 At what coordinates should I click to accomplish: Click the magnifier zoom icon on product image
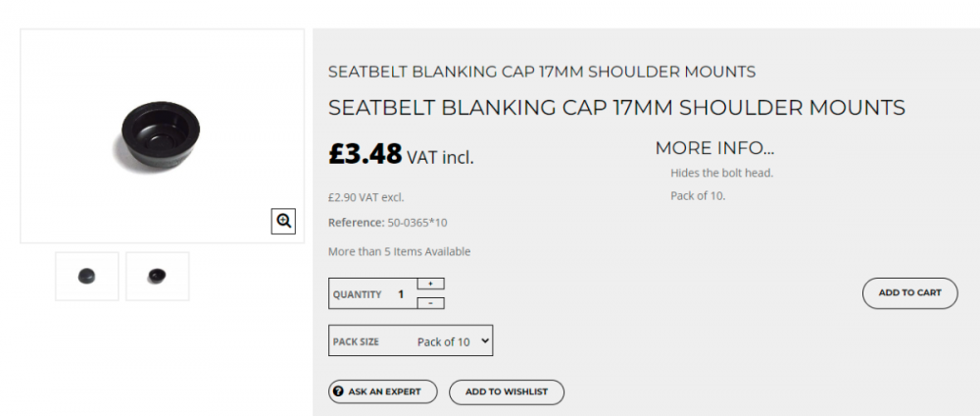pos(284,222)
